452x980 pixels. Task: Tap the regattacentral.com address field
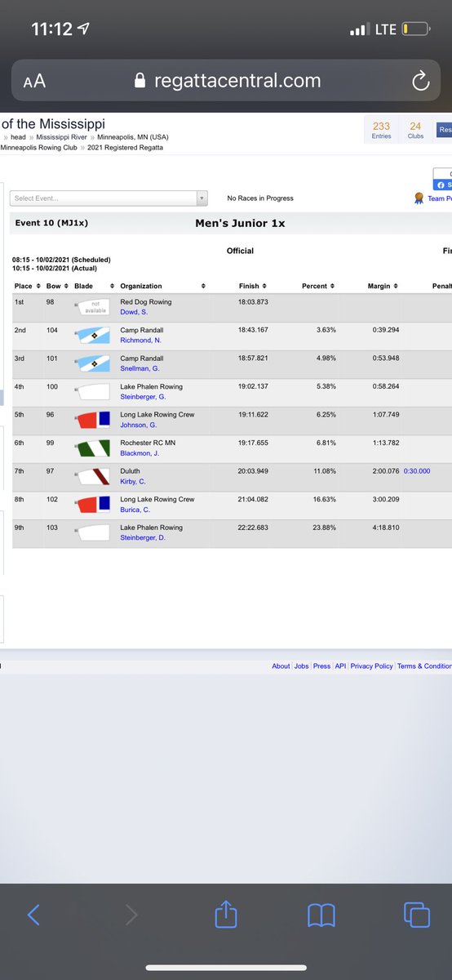[226, 81]
